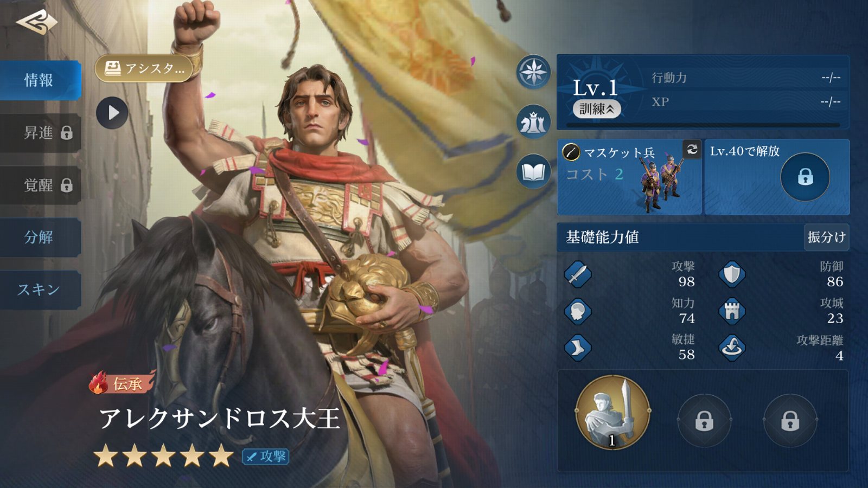The width and height of the screenshot is (868, 488).
Task: Open the open-book biography icon
Action: (x=533, y=172)
